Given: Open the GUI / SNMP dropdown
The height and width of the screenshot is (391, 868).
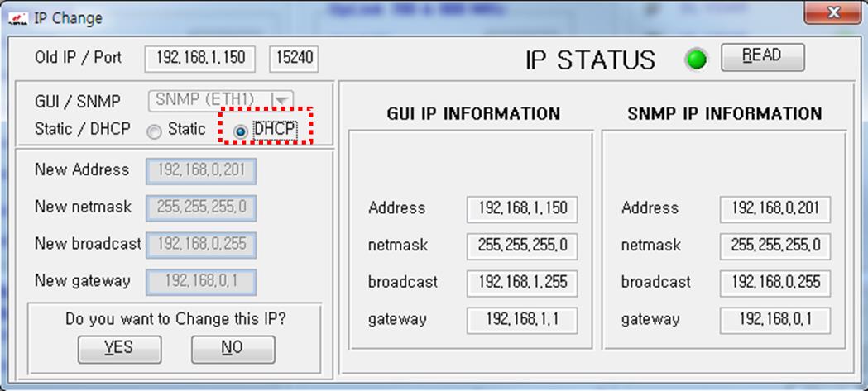Looking at the screenshot, I should (221, 100).
